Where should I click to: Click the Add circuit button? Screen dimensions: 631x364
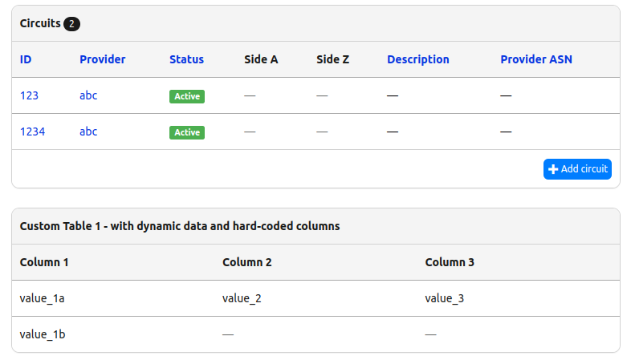click(x=577, y=169)
